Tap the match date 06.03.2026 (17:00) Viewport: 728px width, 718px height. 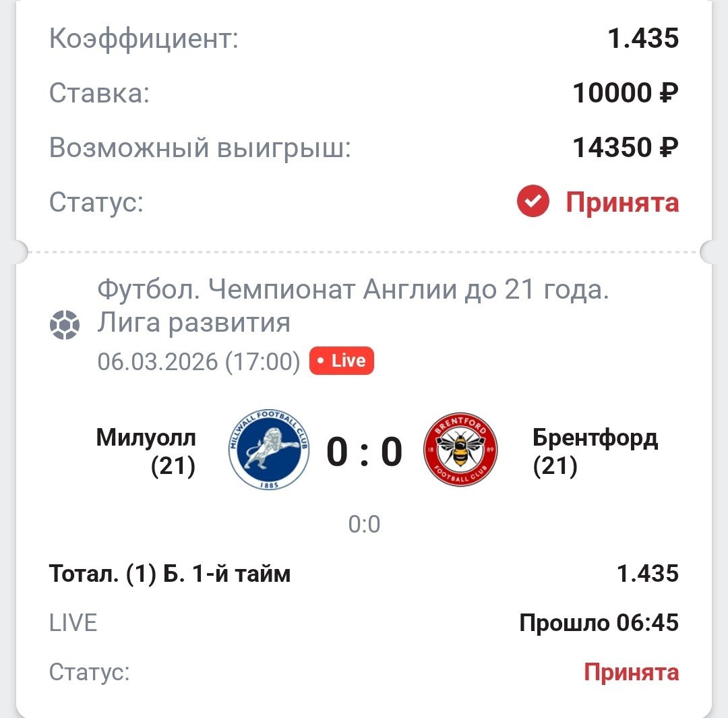point(199,361)
